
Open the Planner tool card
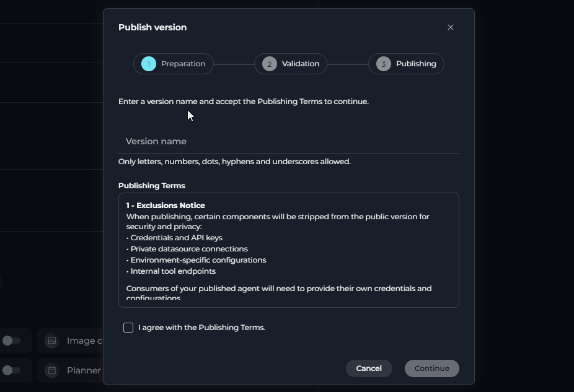[x=74, y=370]
